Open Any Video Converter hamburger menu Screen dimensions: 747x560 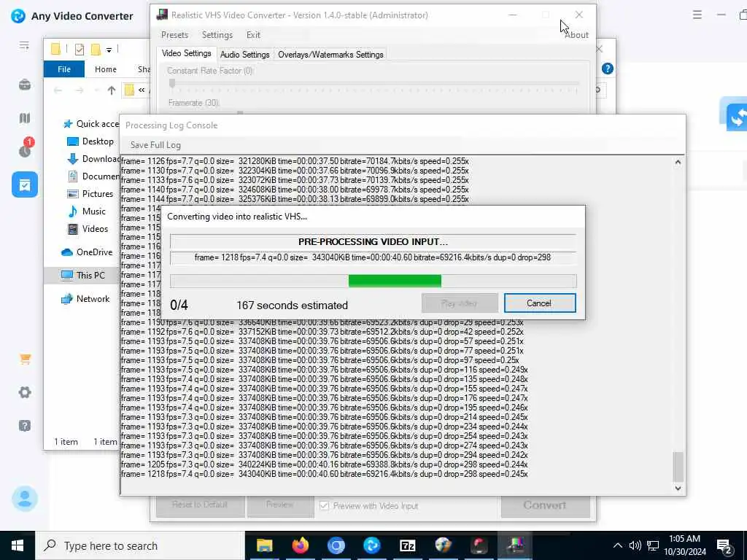(x=697, y=15)
